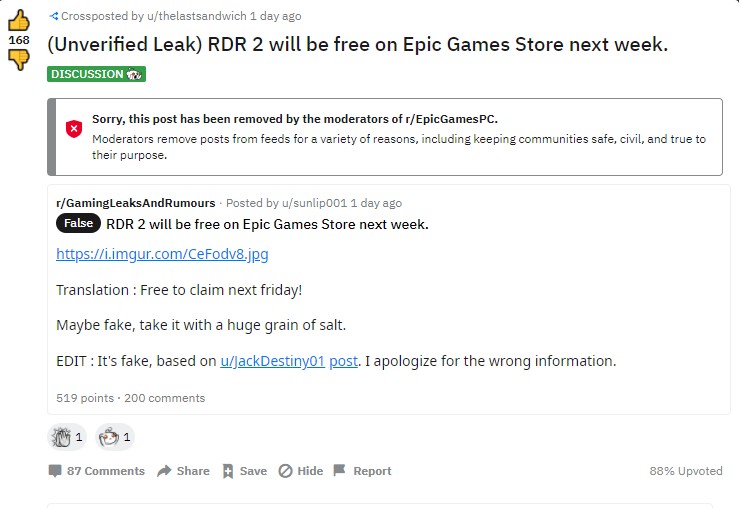The height and width of the screenshot is (508, 742).
Task: Click the second award icon
Action: point(108,437)
